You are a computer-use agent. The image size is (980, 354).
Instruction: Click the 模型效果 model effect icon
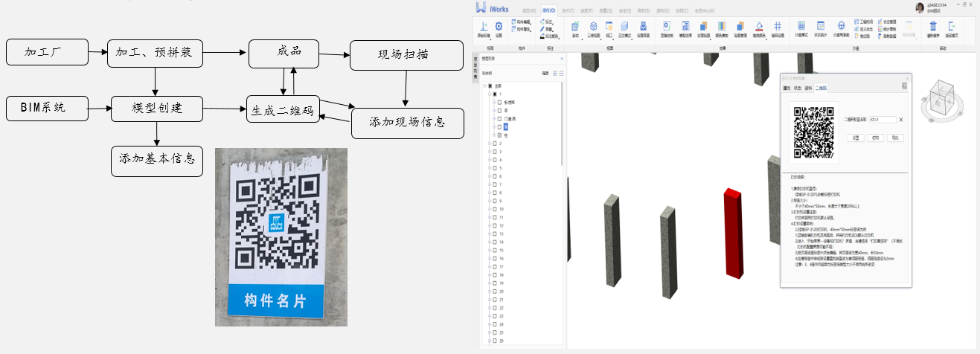(685, 26)
